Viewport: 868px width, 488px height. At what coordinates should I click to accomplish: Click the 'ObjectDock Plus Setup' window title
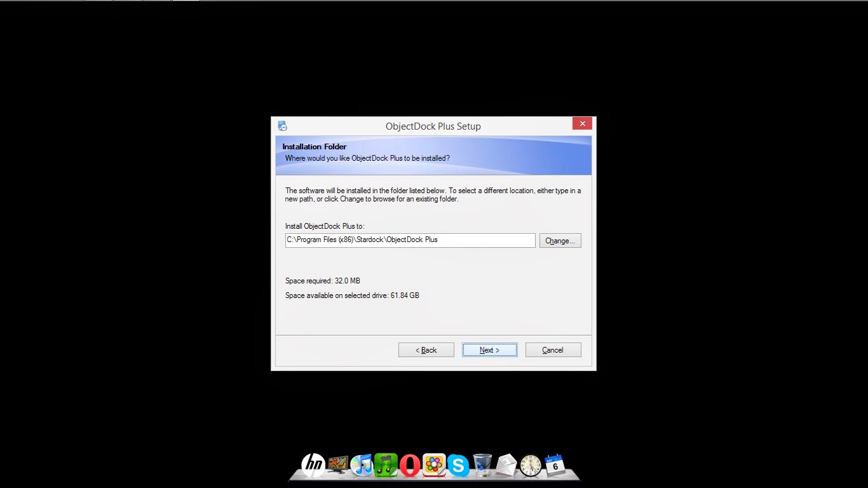[x=433, y=126]
